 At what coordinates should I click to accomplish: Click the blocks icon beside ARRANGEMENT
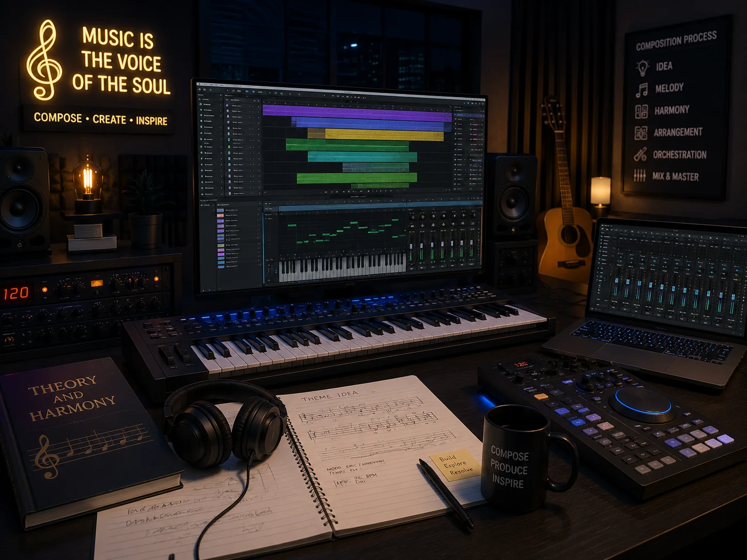pos(641,133)
